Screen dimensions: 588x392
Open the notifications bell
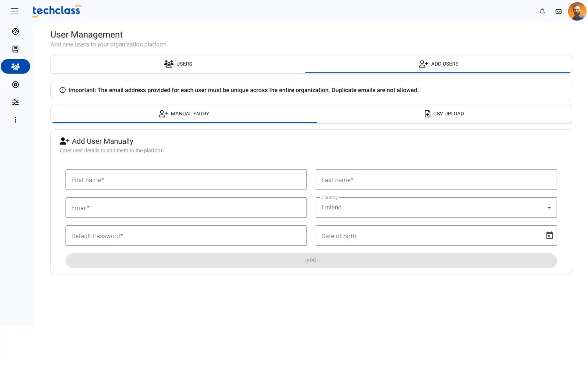pyautogui.click(x=542, y=11)
